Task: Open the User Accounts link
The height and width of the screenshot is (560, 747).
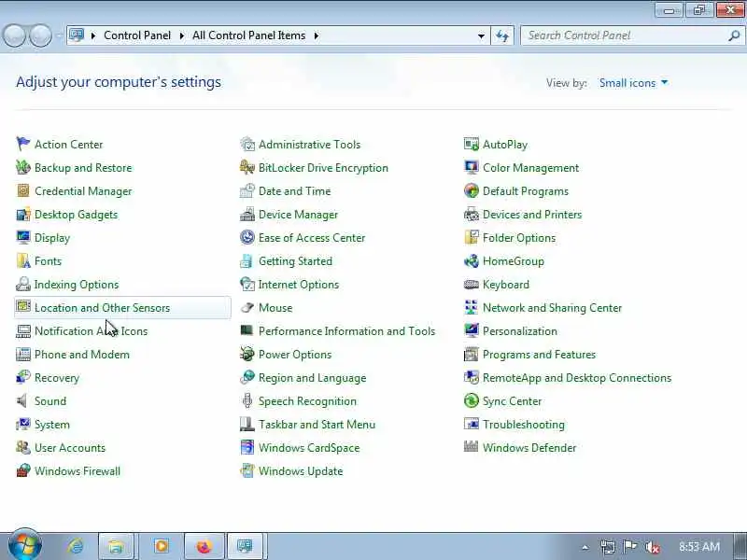Action: (x=69, y=448)
